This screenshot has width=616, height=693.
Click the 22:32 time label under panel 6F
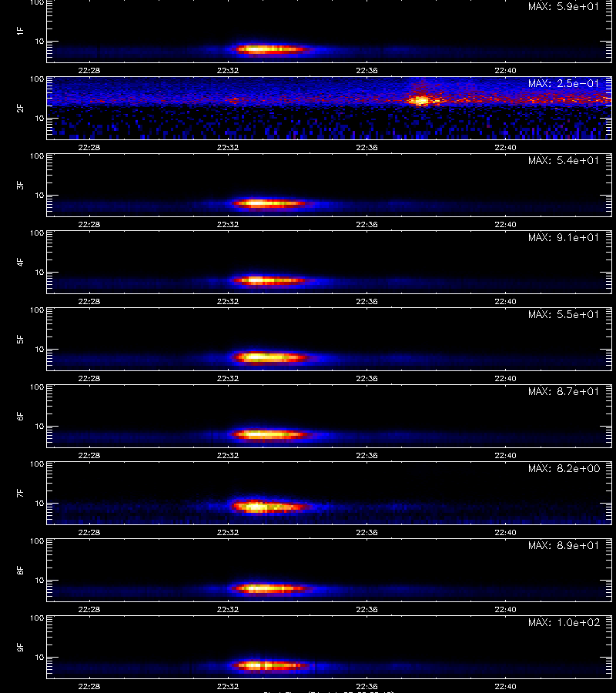pos(228,455)
